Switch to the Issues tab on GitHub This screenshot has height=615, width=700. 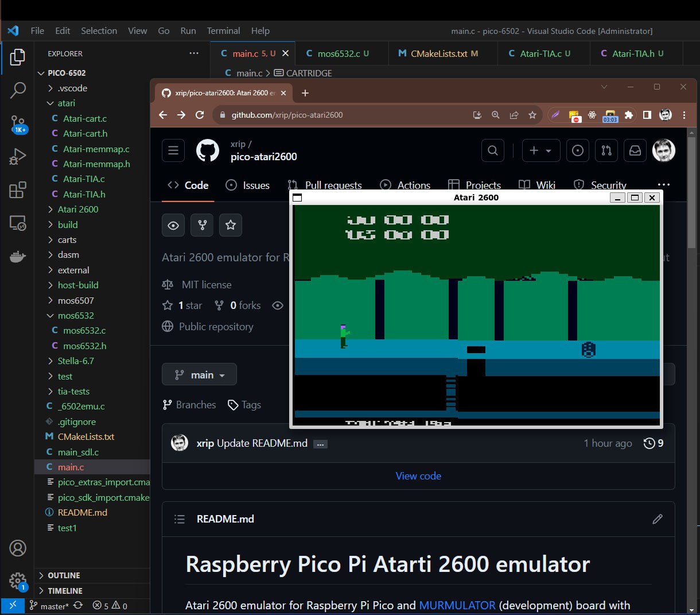click(x=248, y=185)
